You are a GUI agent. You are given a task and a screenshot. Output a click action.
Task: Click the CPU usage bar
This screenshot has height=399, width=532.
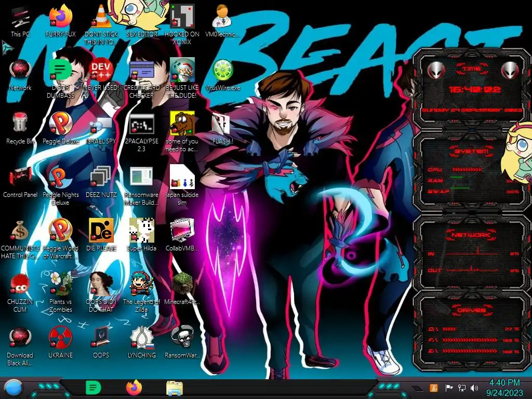click(467, 169)
